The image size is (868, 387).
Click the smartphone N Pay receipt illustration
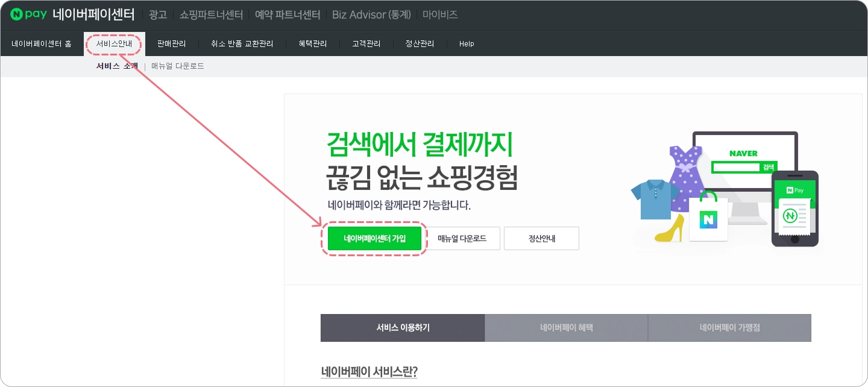click(795, 209)
